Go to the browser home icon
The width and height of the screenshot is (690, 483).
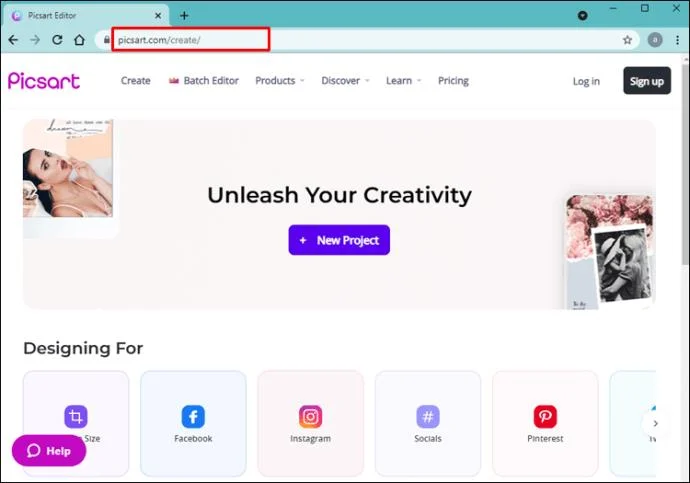tap(79, 40)
